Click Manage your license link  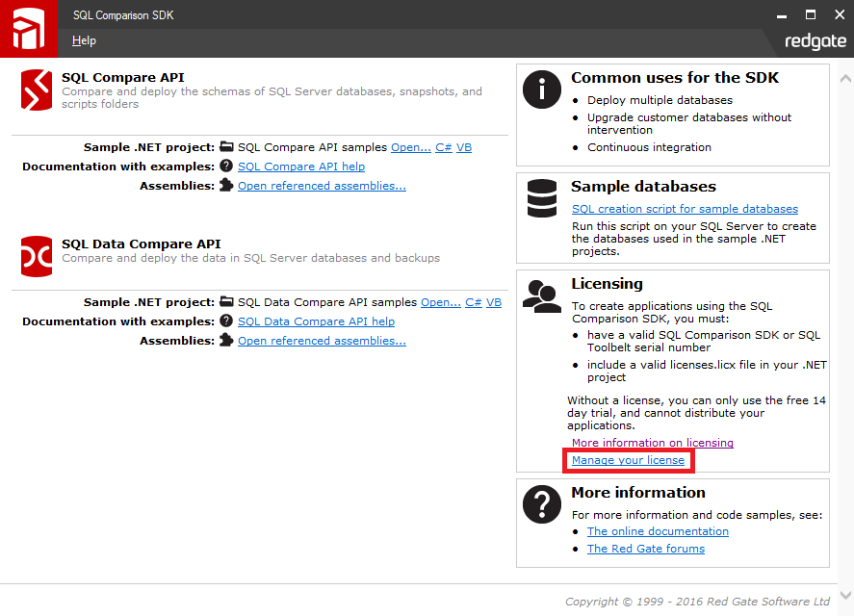click(628, 461)
